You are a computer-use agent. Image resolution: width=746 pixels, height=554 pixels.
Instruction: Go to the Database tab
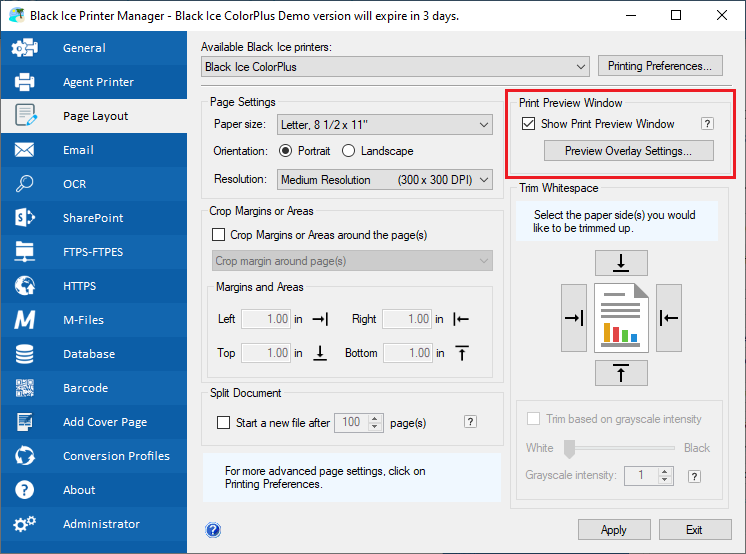click(x=94, y=354)
